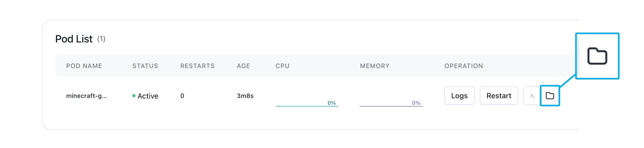The image size is (644, 148).
Task: Select the OPERATION column header
Action: tap(463, 66)
